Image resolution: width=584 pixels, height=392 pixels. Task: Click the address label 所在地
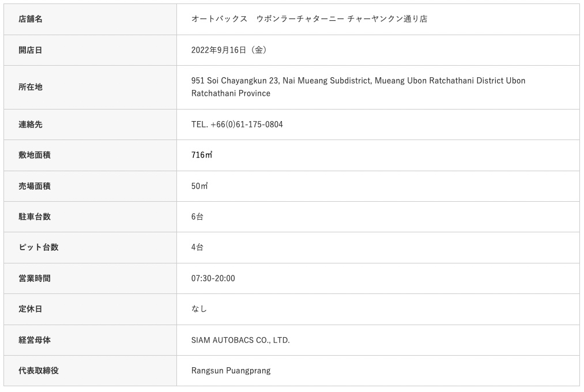pos(31,87)
